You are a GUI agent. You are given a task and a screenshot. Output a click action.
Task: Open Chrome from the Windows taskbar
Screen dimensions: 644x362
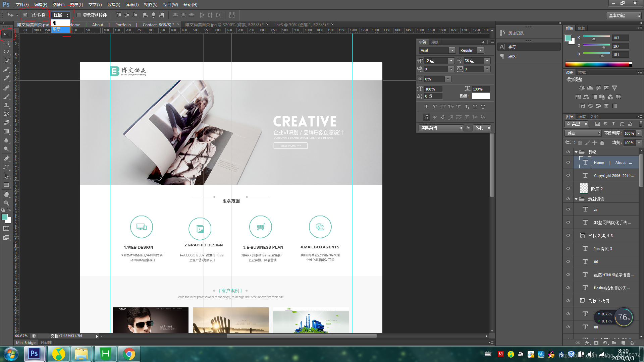point(129,354)
